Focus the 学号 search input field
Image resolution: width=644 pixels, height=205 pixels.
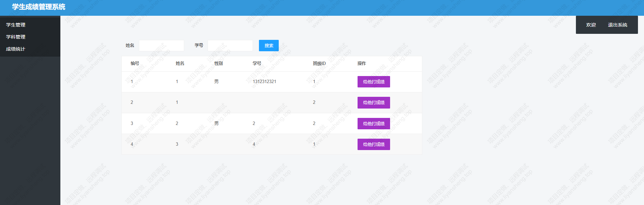[230, 46]
